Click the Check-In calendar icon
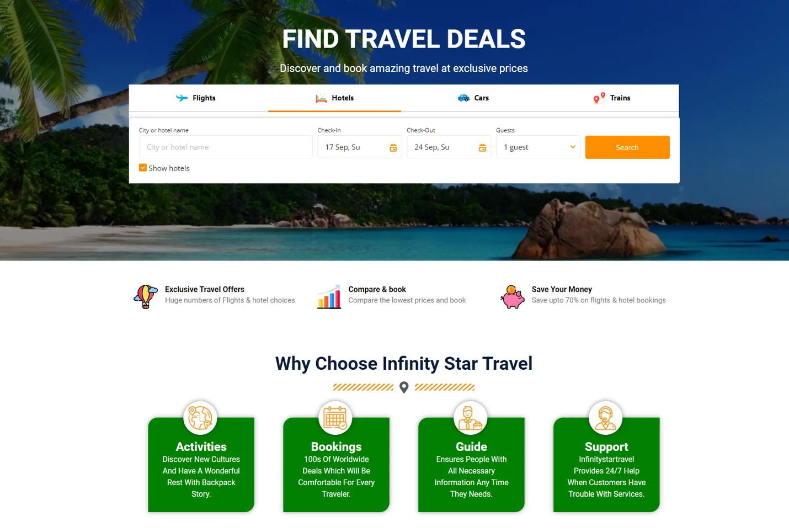This screenshot has height=532, width=789. click(x=393, y=148)
